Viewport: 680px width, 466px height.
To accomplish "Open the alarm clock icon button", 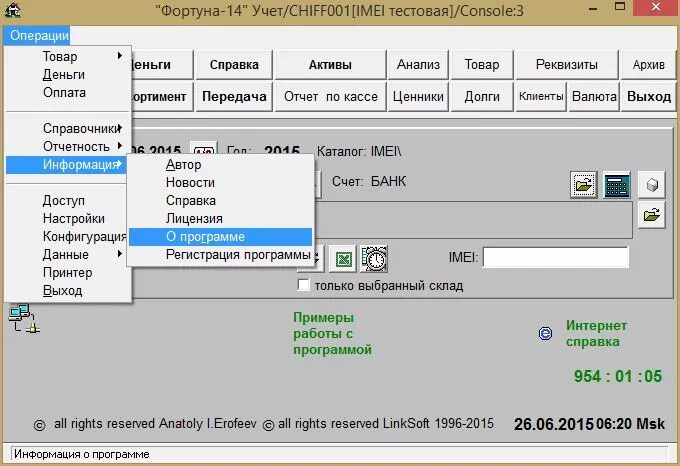I will point(374,259).
